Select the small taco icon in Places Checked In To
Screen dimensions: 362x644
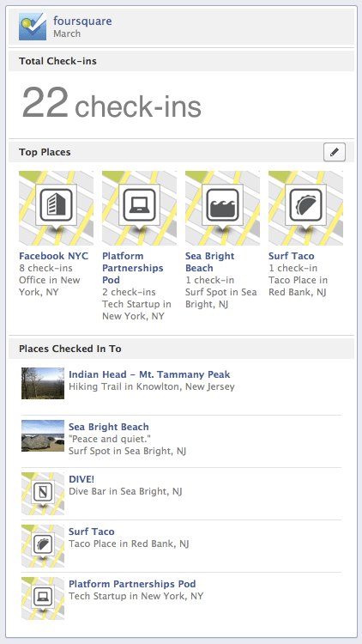coord(43,546)
